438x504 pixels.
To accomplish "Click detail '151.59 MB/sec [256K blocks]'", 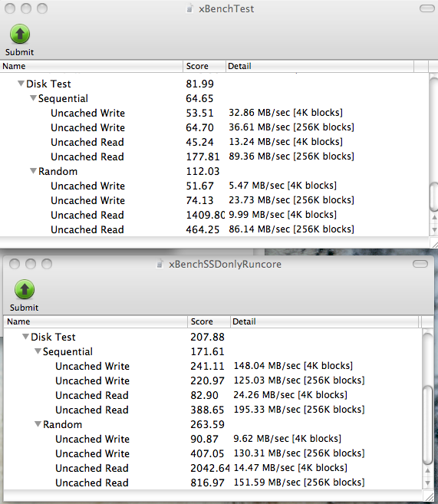I will pos(299,483).
